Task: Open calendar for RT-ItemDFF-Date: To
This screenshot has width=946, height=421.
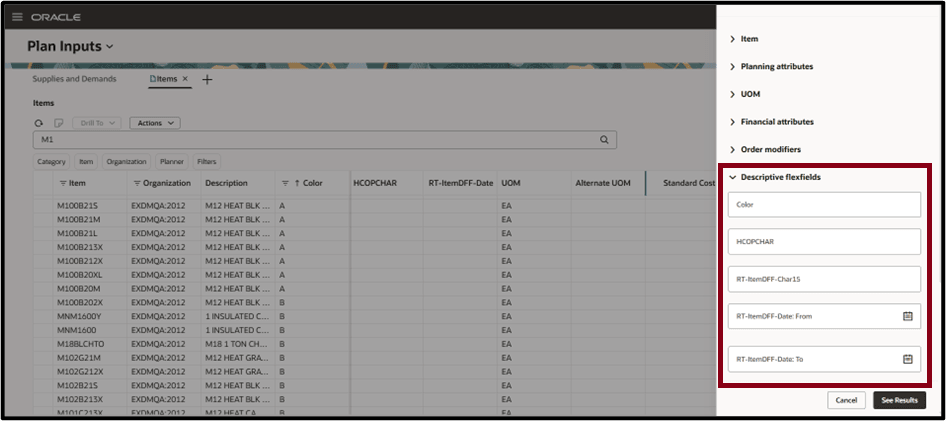Action: click(907, 359)
